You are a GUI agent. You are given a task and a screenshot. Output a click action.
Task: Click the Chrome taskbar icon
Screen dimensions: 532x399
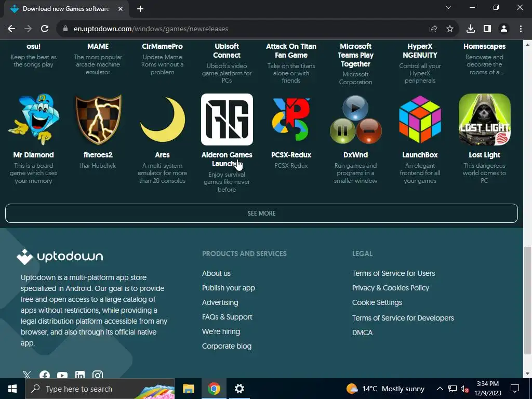(214, 389)
